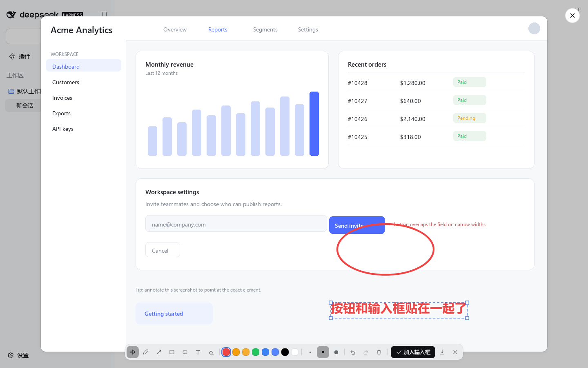Select the pencil freehand drawing tool
The image size is (588, 368).
coord(146,352)
